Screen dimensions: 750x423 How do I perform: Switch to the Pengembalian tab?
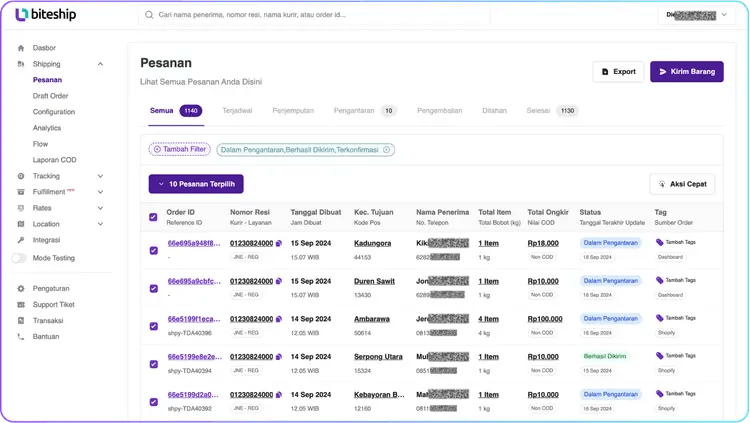tap(440, 111)
